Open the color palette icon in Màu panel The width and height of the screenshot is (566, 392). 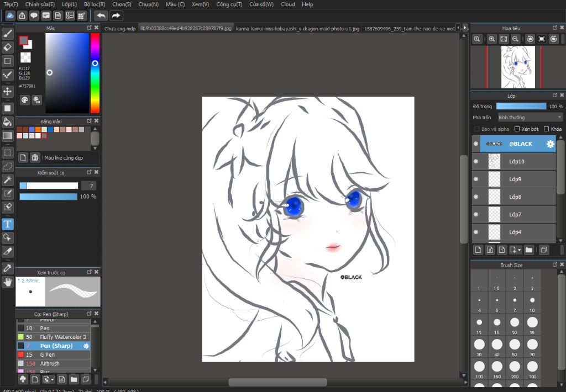(x=24, y=100)
